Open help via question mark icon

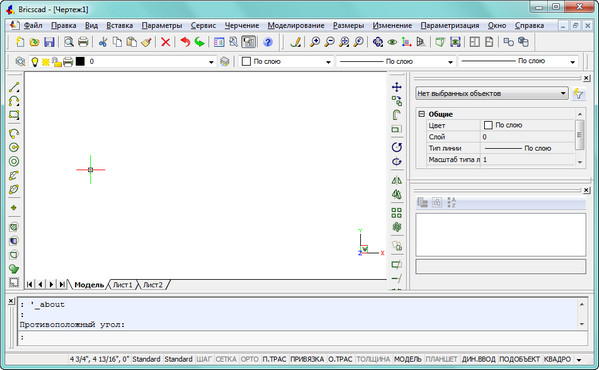[268, 42]
